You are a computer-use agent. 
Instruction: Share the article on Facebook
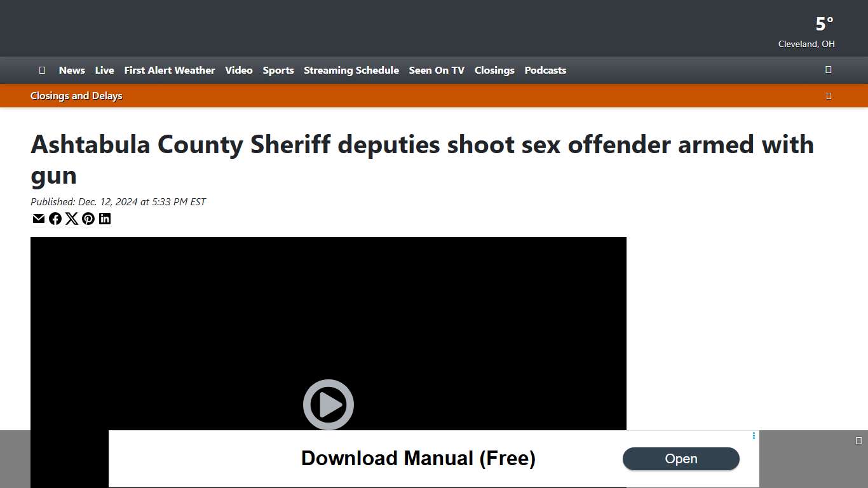point(55,219)
